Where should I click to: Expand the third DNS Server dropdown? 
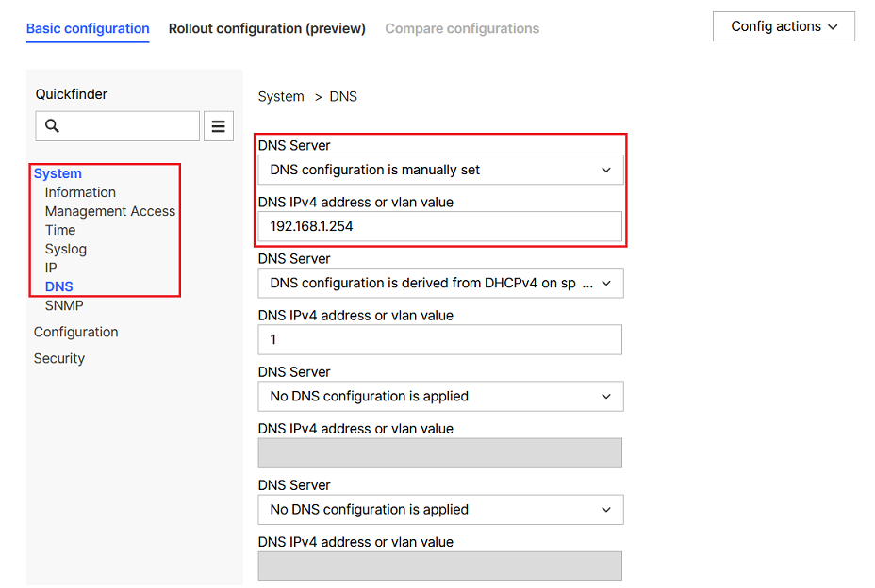tap(440, 396)
